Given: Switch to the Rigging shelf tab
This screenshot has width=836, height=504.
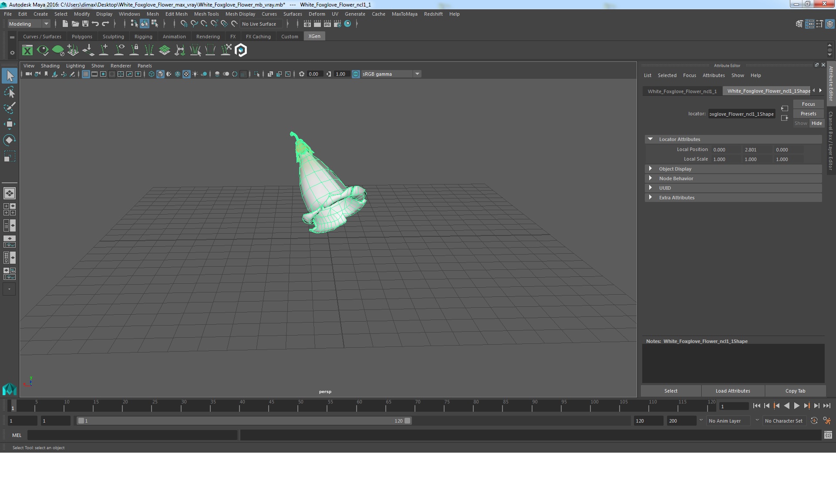Looking at the screenshot, I should (x=143, y=37).
